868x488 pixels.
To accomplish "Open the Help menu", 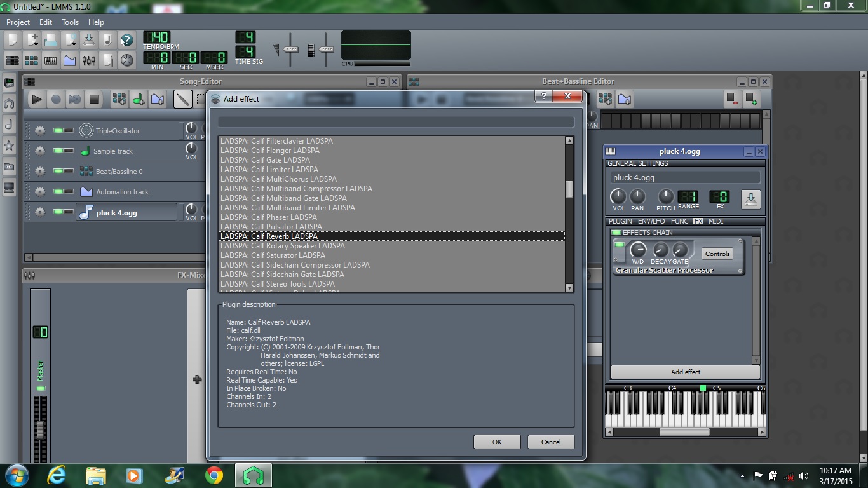I will coord(96,22).
